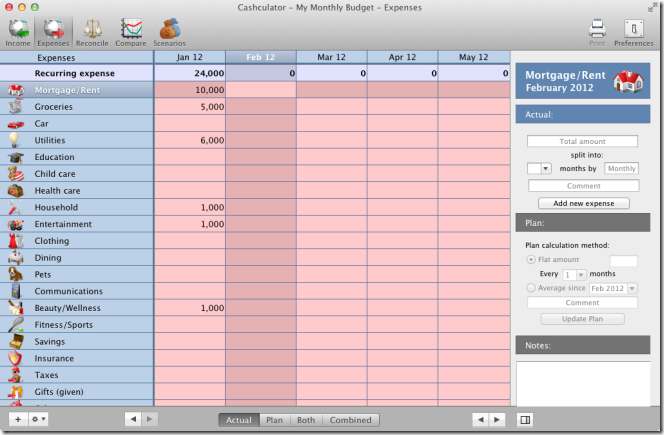Click the Education graduation cap icon
664x435 pixels.
(16, 158)
